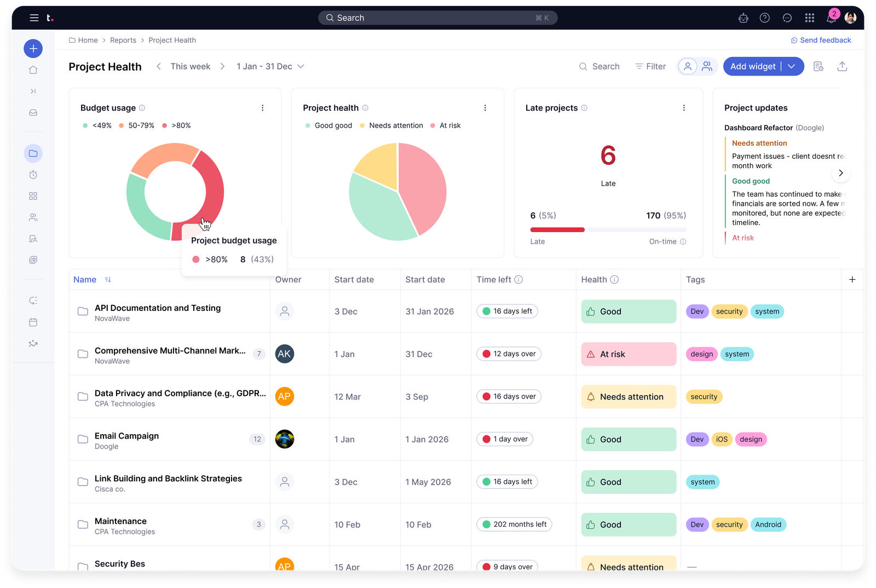The width and height of the screenshot is (876, 588).
Task: Open the Add widget dropdown arrow
Action: point(792,66)
